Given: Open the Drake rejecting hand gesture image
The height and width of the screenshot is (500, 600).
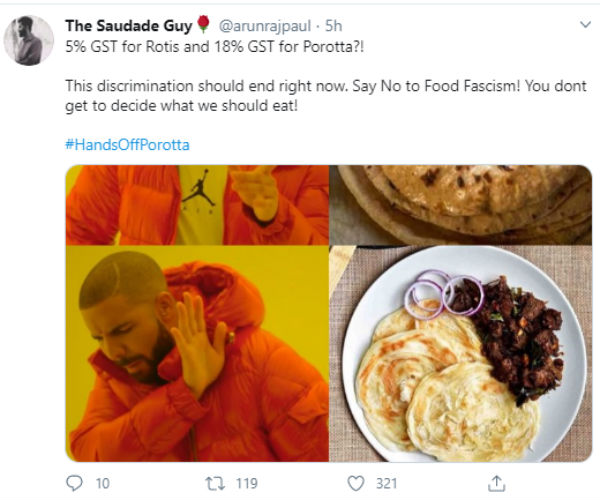Looking at the screenshot, I should coord(196,353).
